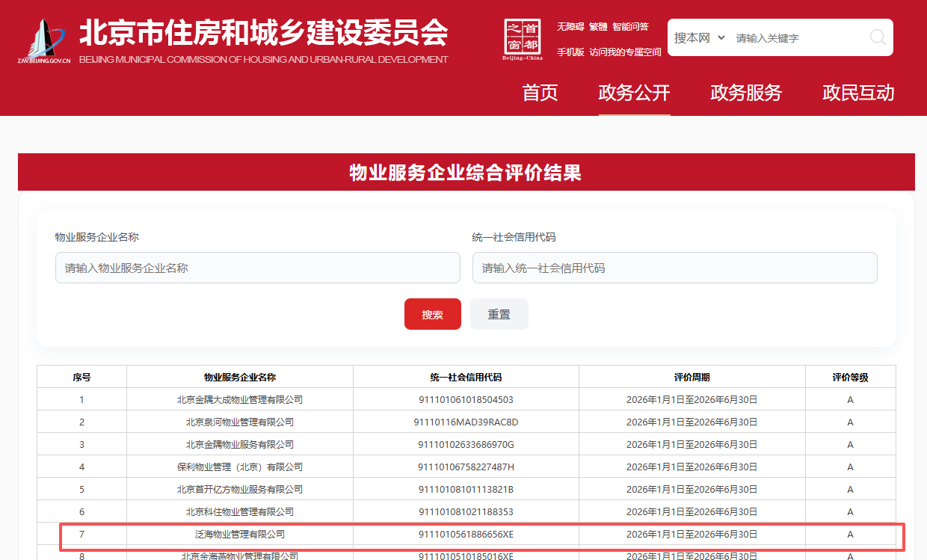Open 访问我的专属空间 link
The image size is (927, 560).
point(626,52)
